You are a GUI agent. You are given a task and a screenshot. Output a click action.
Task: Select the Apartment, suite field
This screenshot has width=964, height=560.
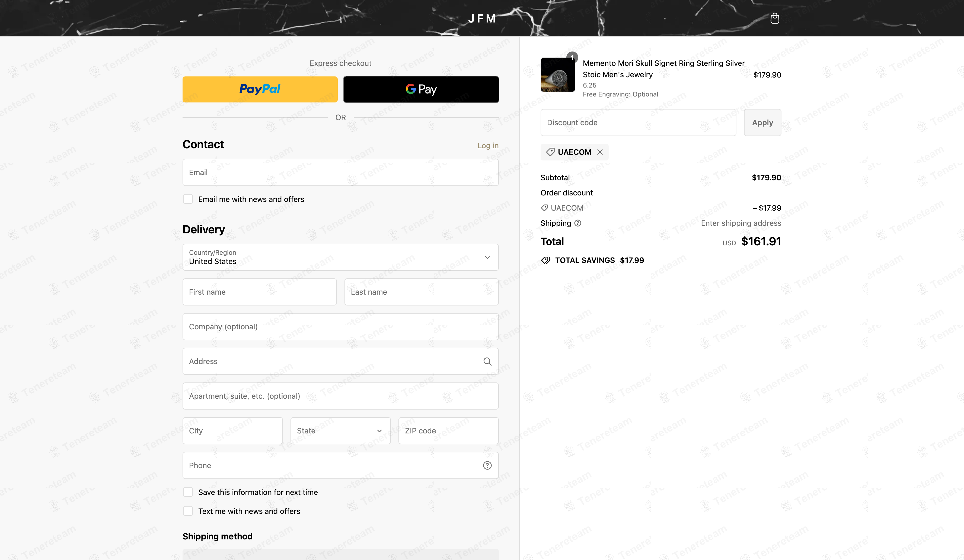click(x=340, y=396)
